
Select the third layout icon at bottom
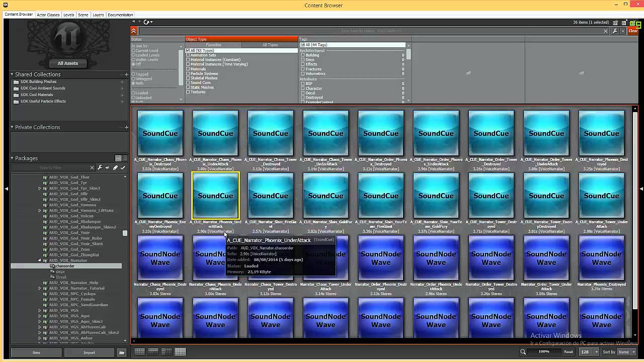tap(167, 352)
